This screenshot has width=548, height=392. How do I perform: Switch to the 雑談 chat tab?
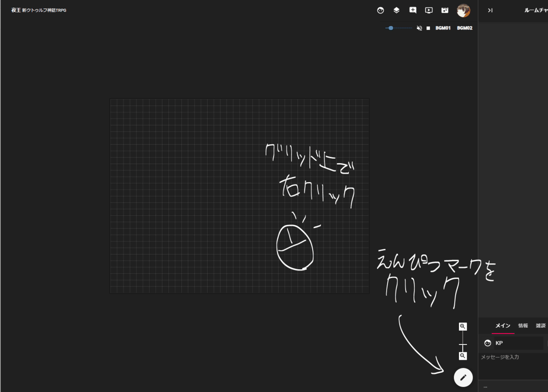click(541, 326)
